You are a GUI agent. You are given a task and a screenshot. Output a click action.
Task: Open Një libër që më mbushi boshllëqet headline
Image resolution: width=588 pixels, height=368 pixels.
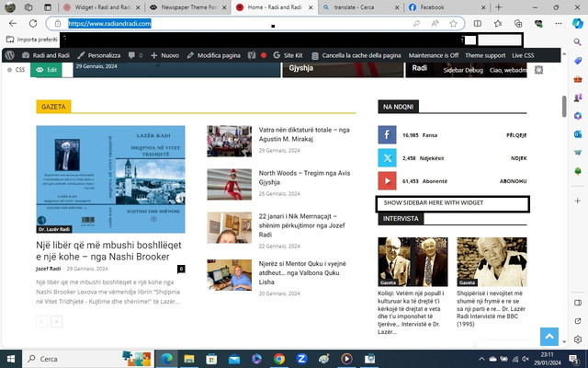[x=108, y=251]
